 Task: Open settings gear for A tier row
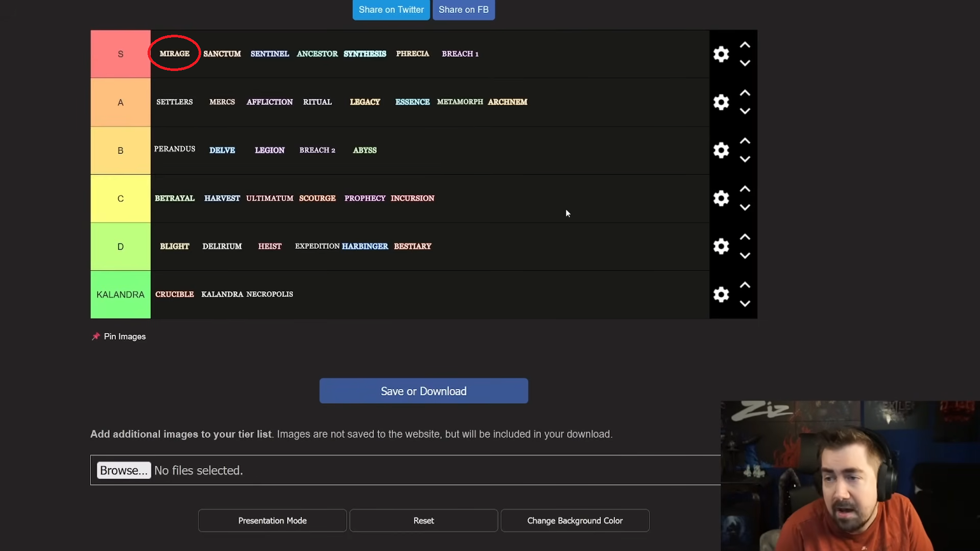[x=721, y=102]
